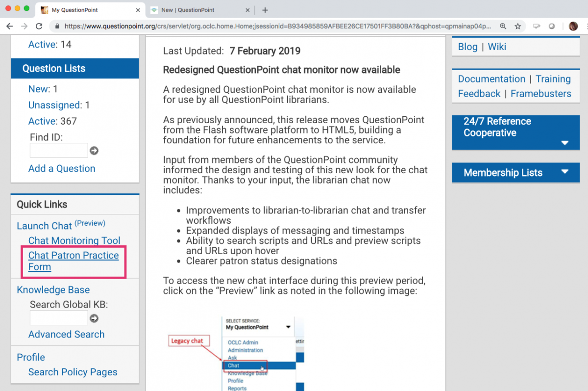Open the Chat Patron Practice Form link
Image resolution: width=588 pixels, height=391 pixels.
coord(73,261)
